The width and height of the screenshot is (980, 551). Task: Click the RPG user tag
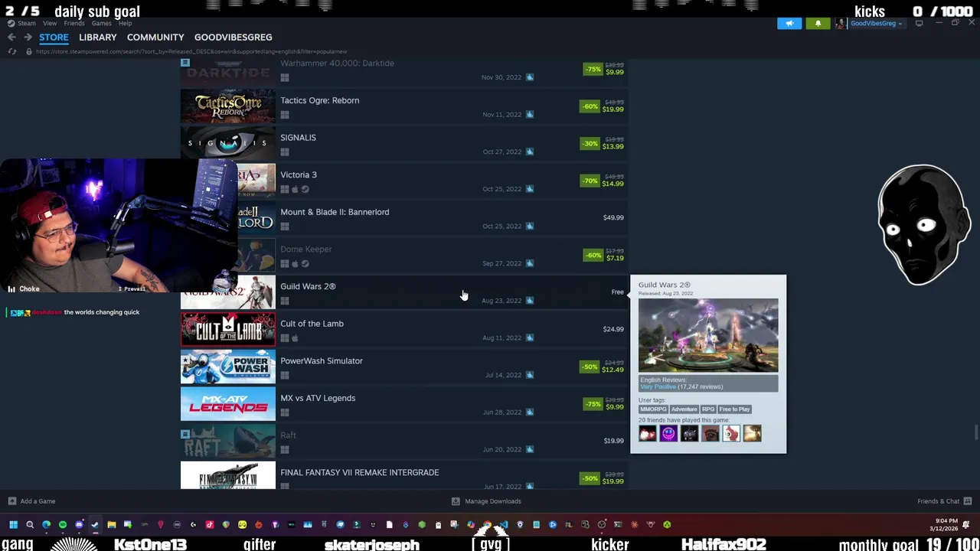pyautogui.click(x=708, y=409)
